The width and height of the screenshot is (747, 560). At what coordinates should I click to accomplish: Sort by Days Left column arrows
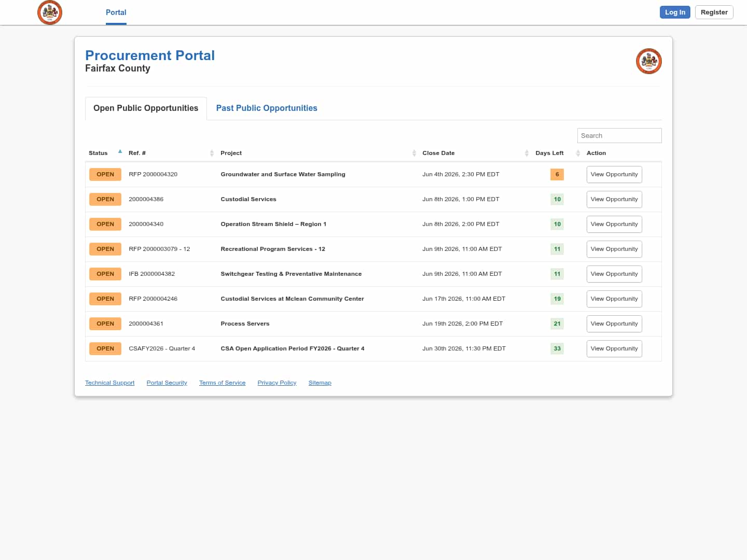coord(578,153)
